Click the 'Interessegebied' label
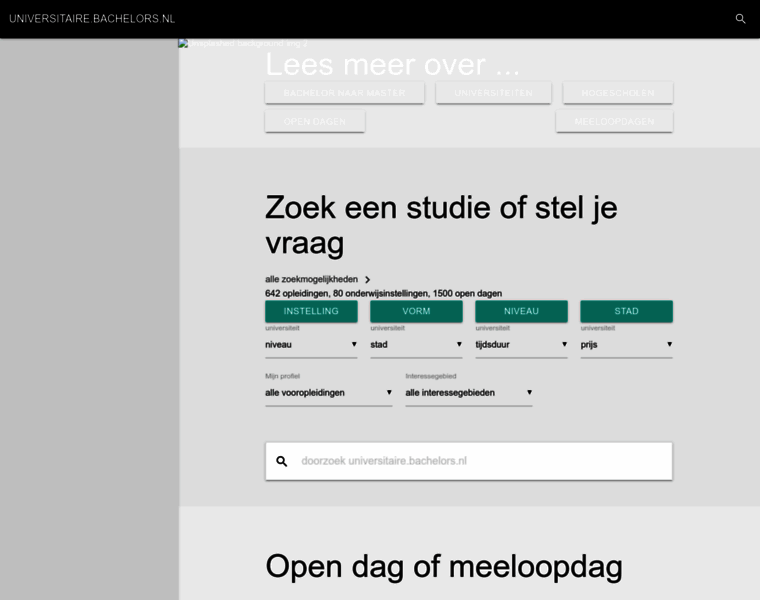 coord(431,376)
